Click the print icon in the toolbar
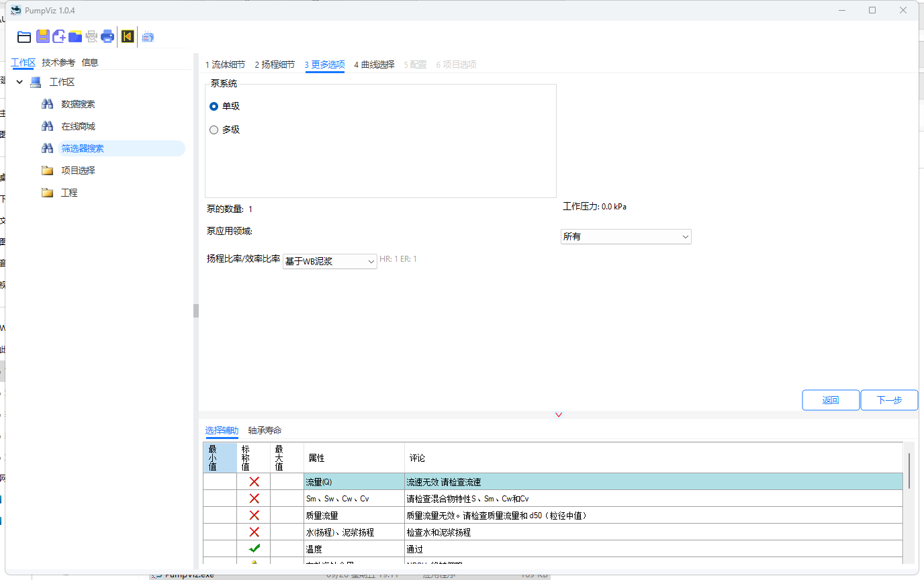Viewport: 924px width, 580px height. point(107,36)
